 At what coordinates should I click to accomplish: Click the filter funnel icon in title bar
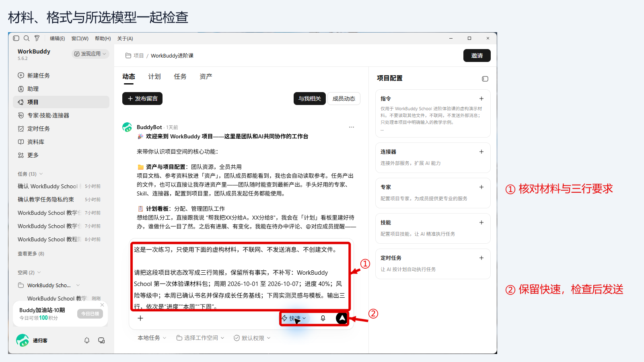tap(37, 38)
